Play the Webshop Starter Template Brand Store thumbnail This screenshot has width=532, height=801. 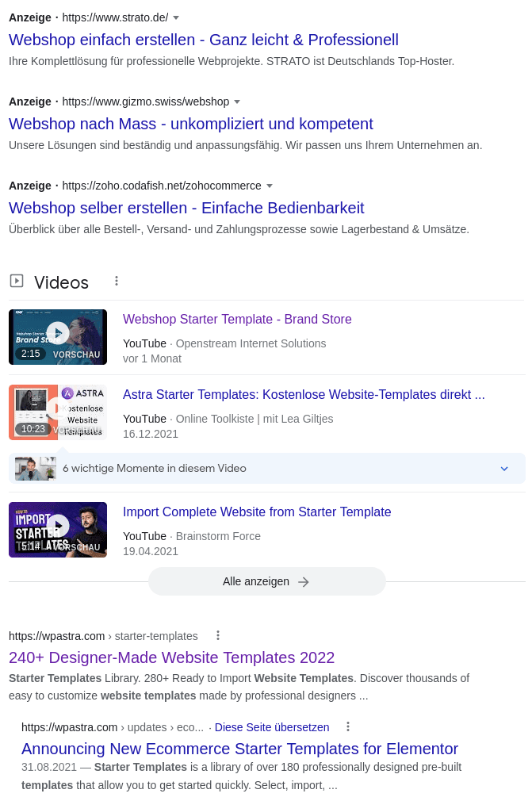(58, 336)
